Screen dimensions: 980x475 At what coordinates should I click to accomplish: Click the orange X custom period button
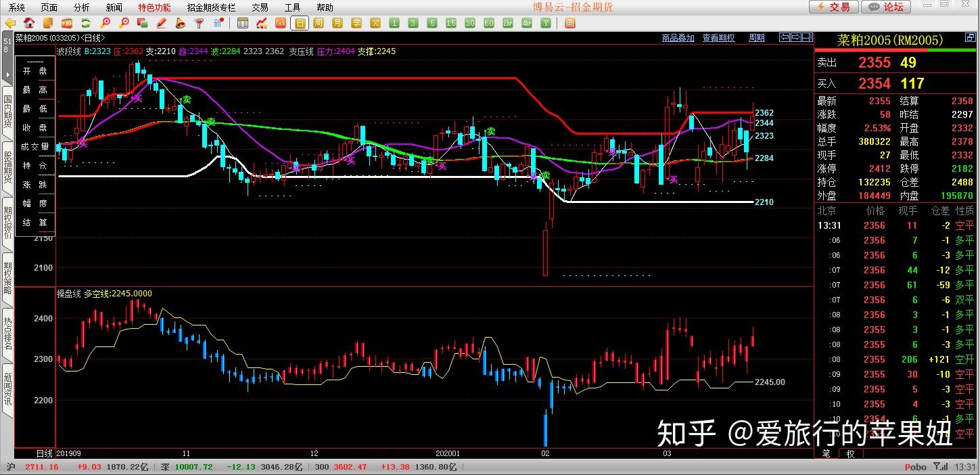(x=375, y=23)
